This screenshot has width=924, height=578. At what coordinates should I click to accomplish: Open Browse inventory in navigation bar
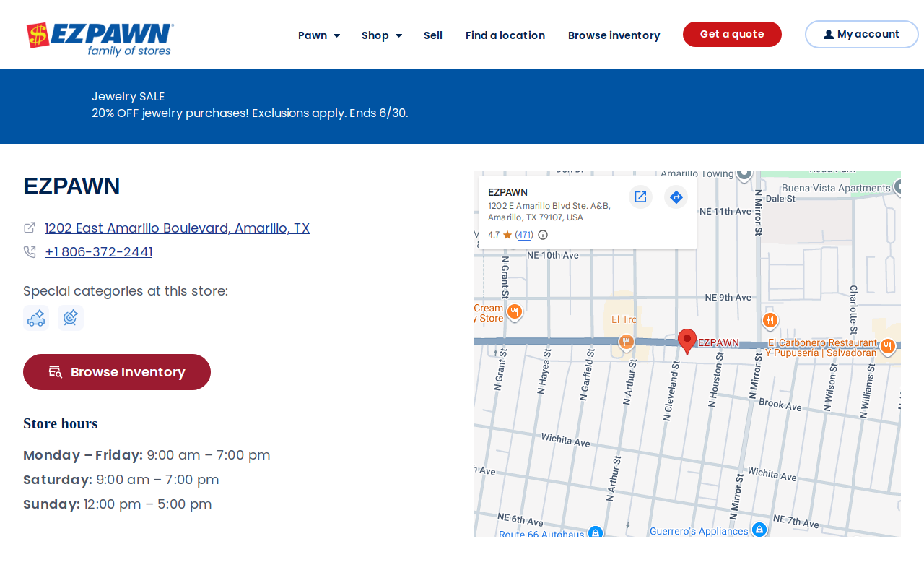tap(614, 35)
